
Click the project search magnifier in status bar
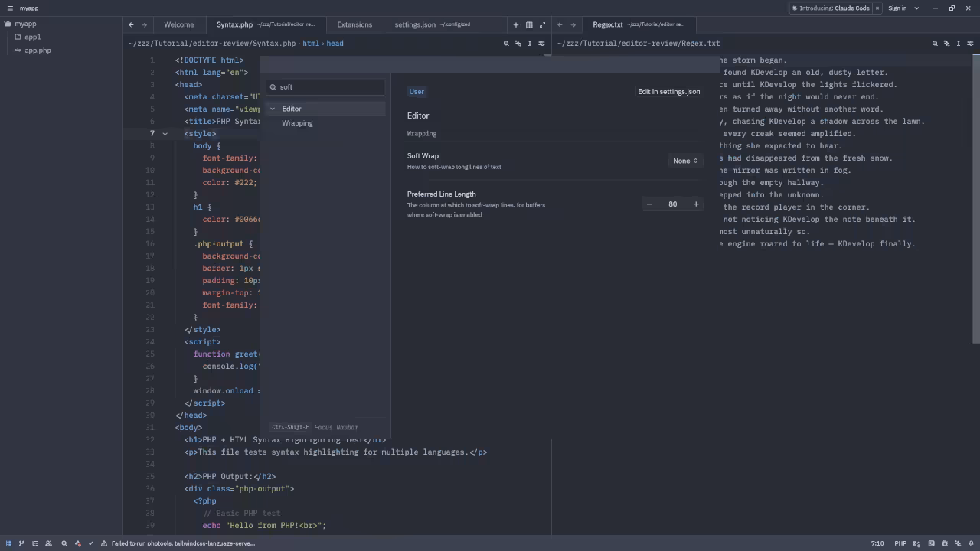click(64, 543)
